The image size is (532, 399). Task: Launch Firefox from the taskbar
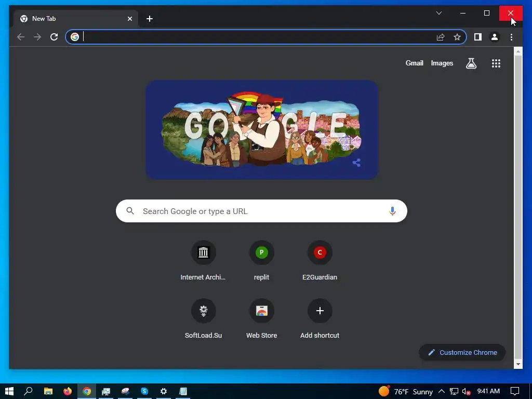(68, 391)
